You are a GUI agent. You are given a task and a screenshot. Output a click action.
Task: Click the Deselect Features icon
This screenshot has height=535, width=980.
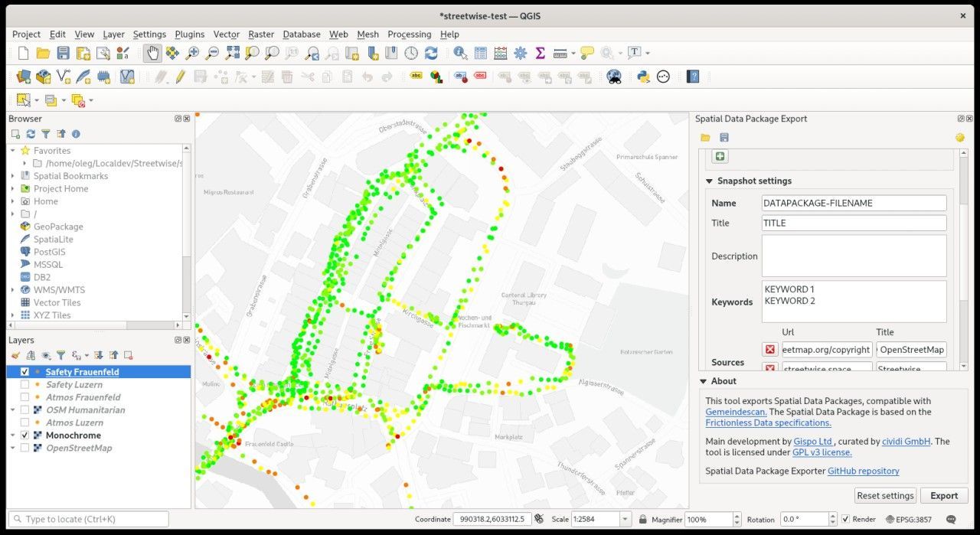[x=77, y=100]
